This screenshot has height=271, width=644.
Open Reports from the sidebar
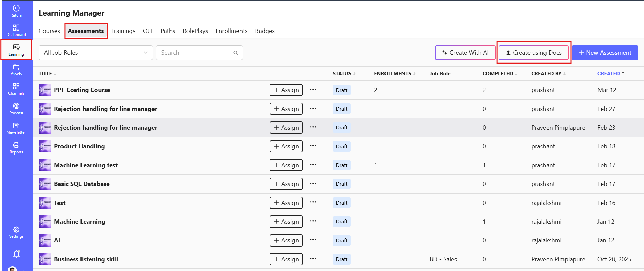point(16,148)
